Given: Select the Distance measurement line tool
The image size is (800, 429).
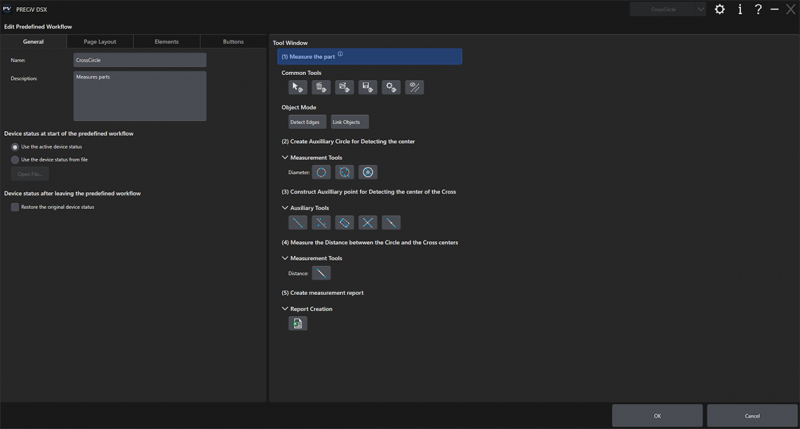Looking at the screenshot, I should 320,272.
